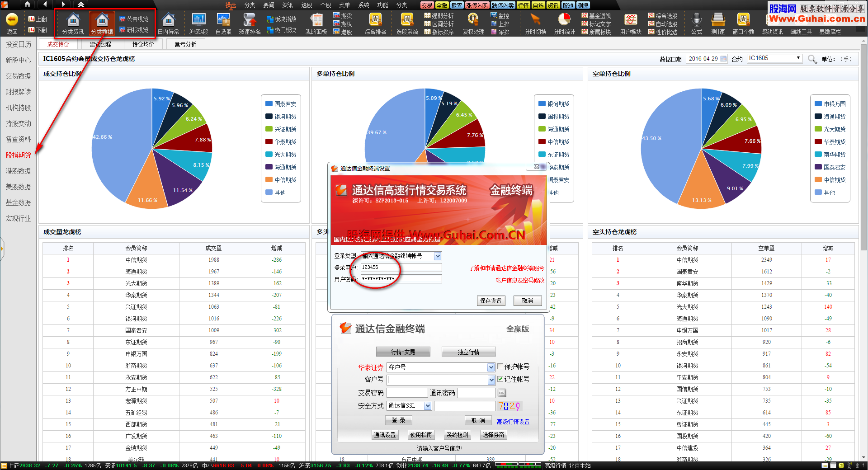
Task: Click the soft keyboard icon beside 通讯密码
Action: point(502,393)
